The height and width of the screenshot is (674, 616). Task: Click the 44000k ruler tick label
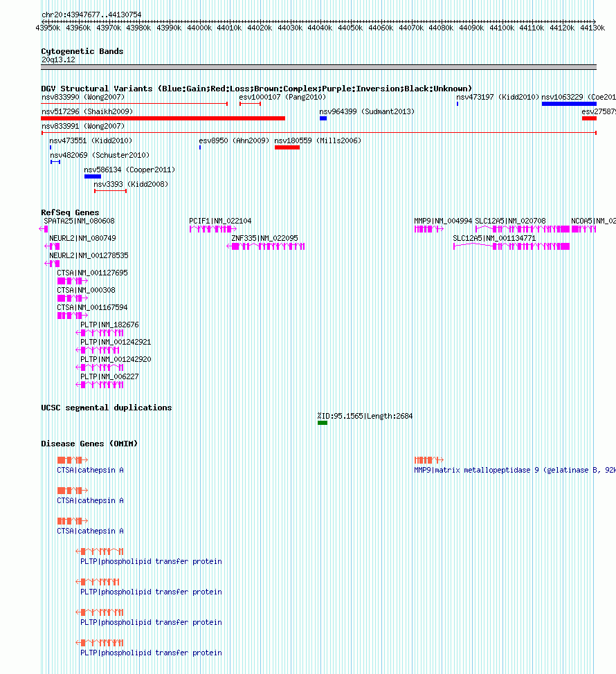(x=199, y=28)
